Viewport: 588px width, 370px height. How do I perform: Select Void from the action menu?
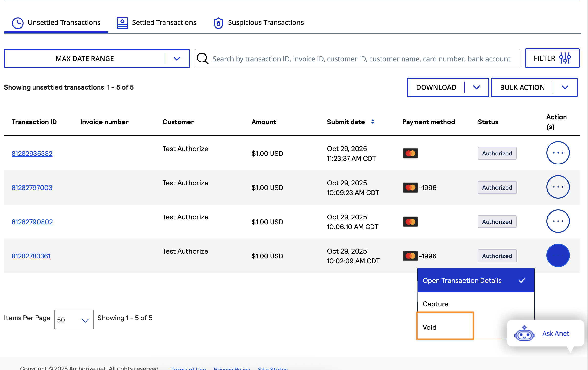[x=429, y=327]
